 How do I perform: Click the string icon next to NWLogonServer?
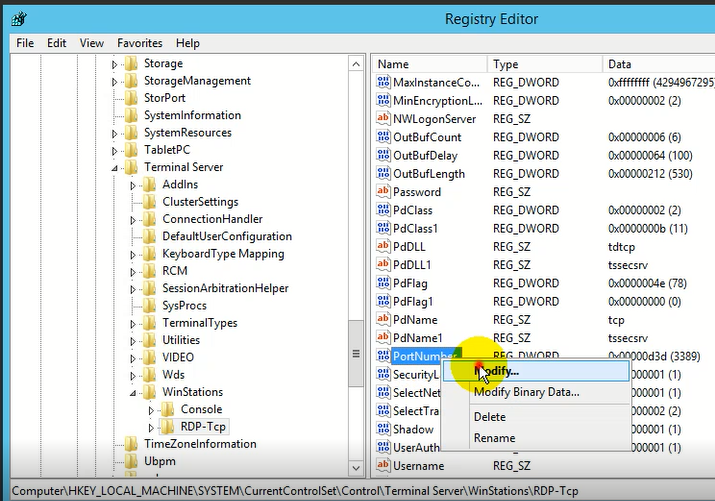382,119
